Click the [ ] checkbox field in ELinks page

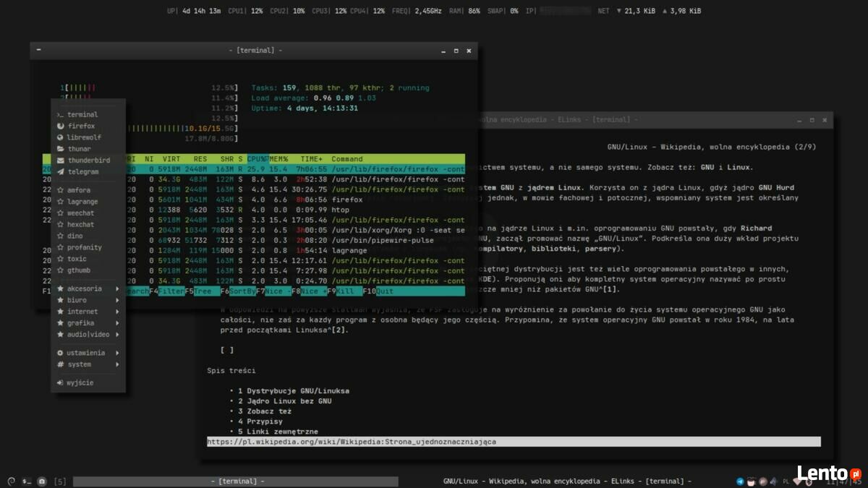(x=227, y=350)
